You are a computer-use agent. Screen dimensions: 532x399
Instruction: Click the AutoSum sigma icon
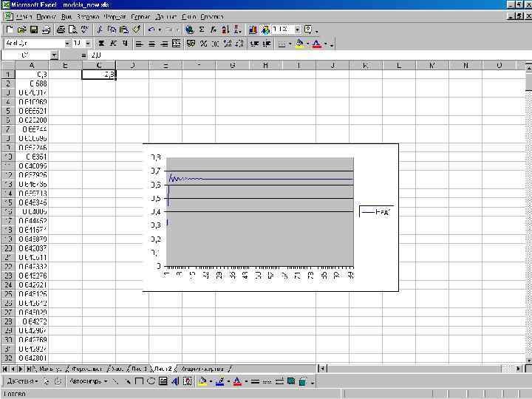pos(202,30)
